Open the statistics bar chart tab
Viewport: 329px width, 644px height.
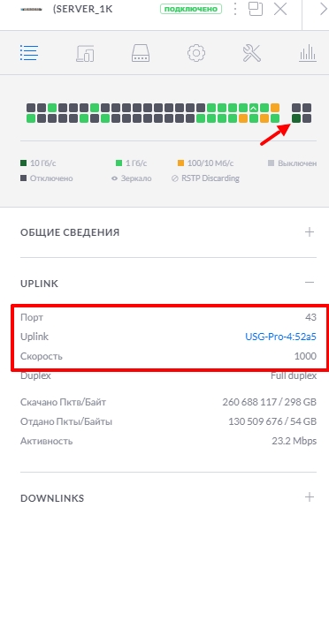click(308, 53)
